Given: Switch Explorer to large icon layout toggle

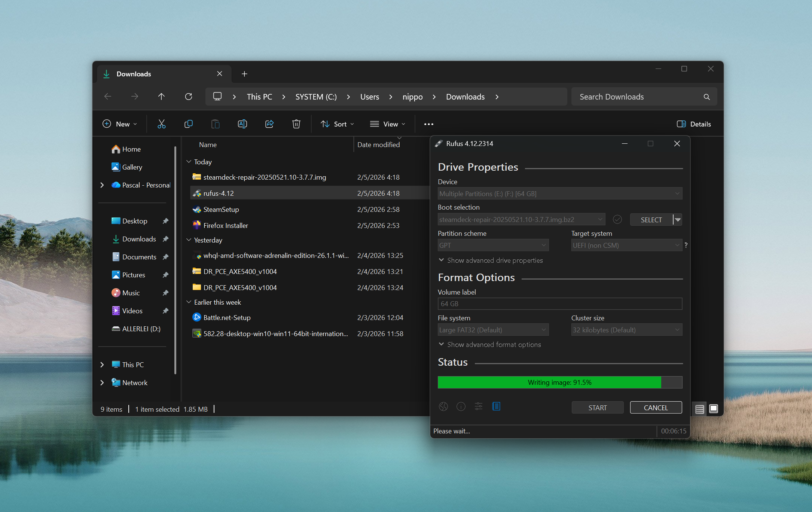Looking at the screenshot, I should pos(713,409).
